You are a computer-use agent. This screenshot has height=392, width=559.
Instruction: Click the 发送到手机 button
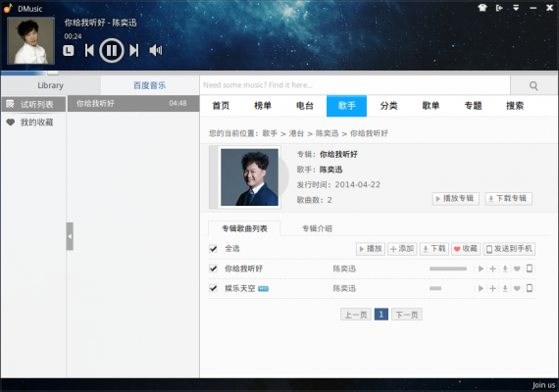[x=509, y=249]
